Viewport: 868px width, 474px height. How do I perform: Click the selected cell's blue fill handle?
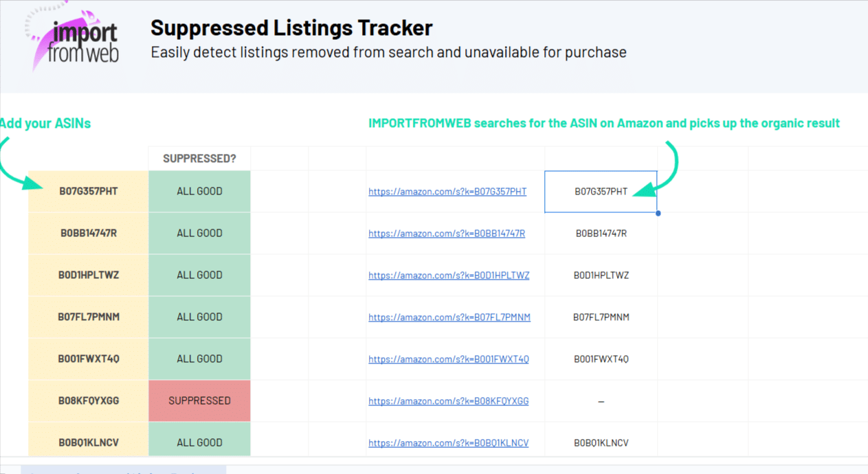point(658,213)
